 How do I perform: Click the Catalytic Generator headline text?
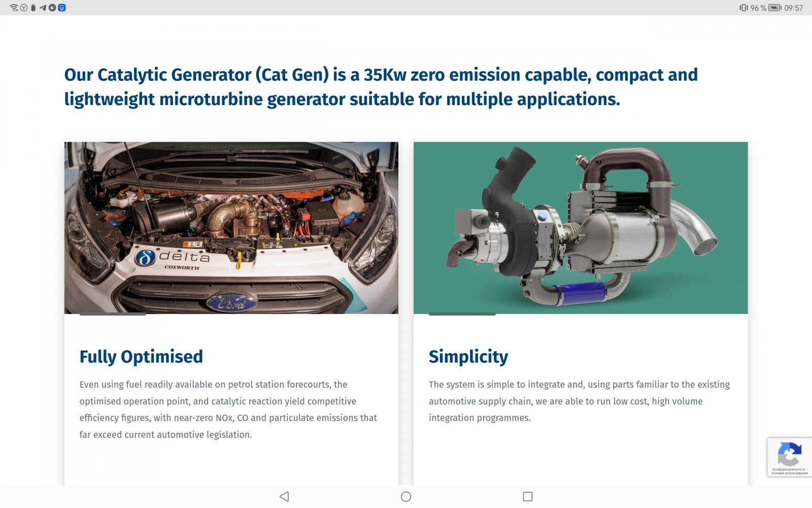pyautogui.click(x=381, y=87)
